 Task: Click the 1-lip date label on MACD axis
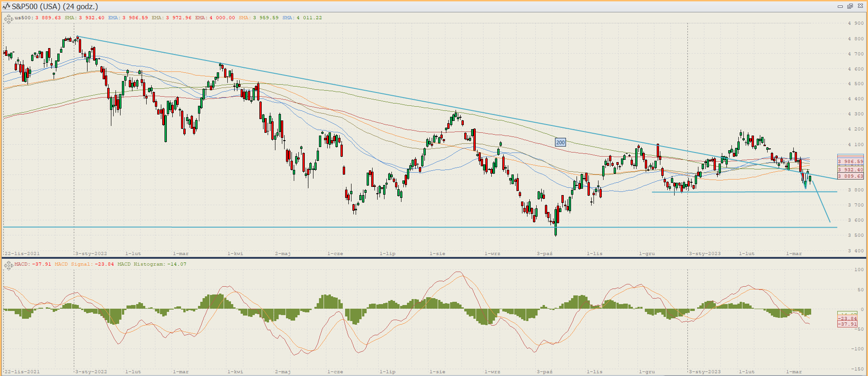pos(387,372)
